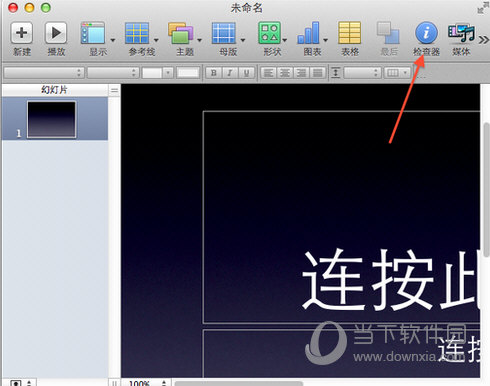Click the 未命名 window title
Screen dimensions: 490x386
coord(247,8)
